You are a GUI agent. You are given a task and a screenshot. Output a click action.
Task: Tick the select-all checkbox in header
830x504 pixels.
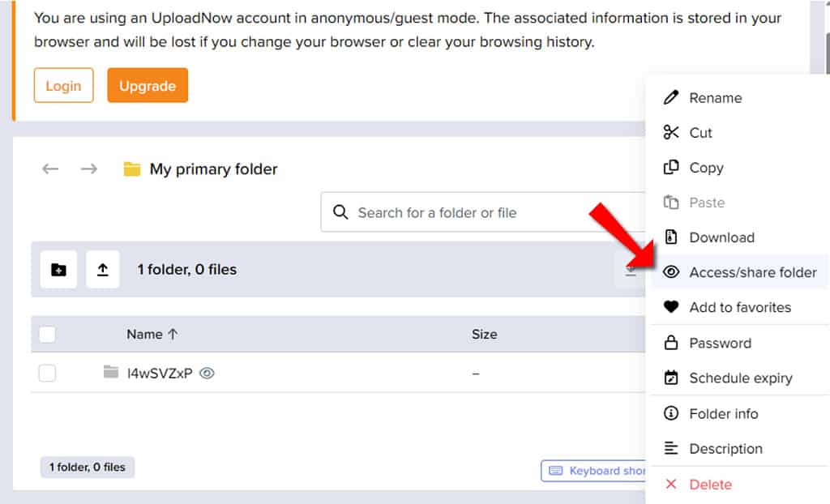pyautogui.click(x=47, y=334)
